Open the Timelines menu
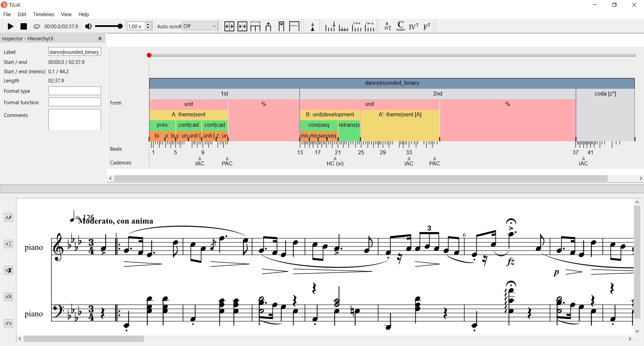The height and width of the screenshot is (346, 644). click(43, 14)
